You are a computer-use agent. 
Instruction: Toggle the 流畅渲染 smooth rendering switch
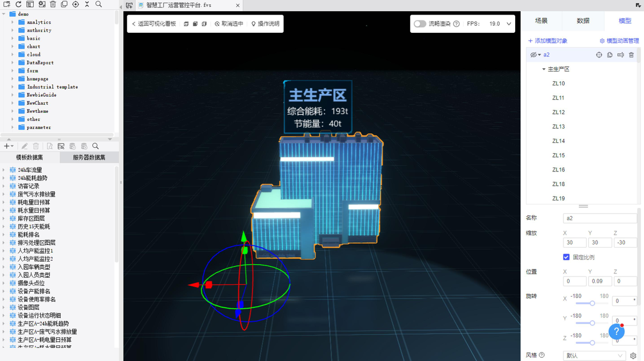420,24
